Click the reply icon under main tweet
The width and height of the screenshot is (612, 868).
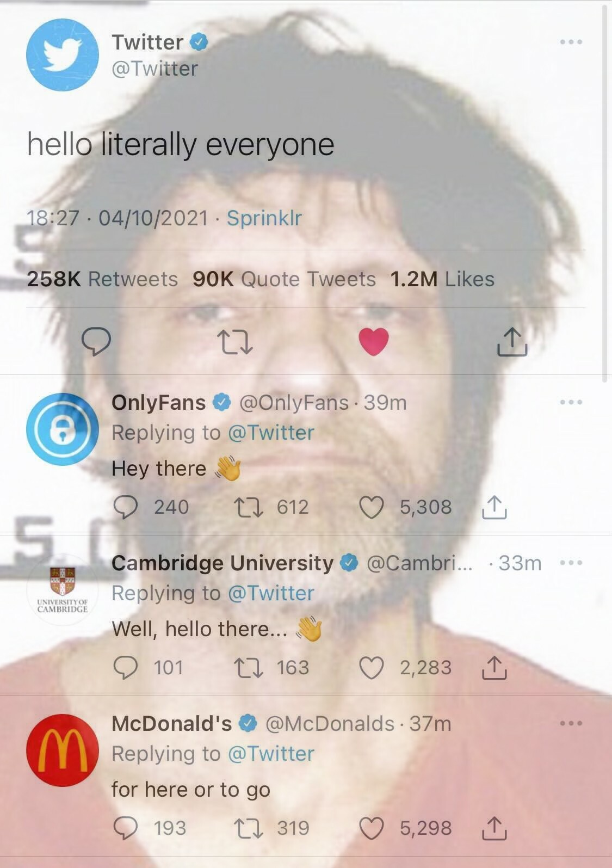point(96,342)
